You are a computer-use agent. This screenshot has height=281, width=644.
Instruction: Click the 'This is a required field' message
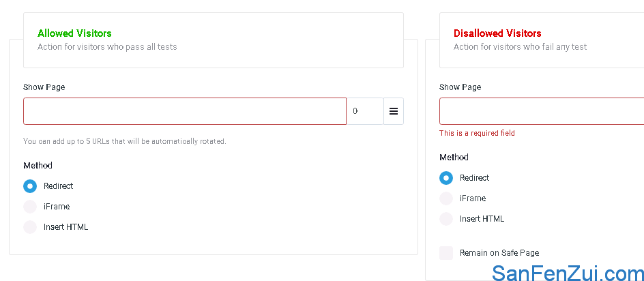point(477,133)
